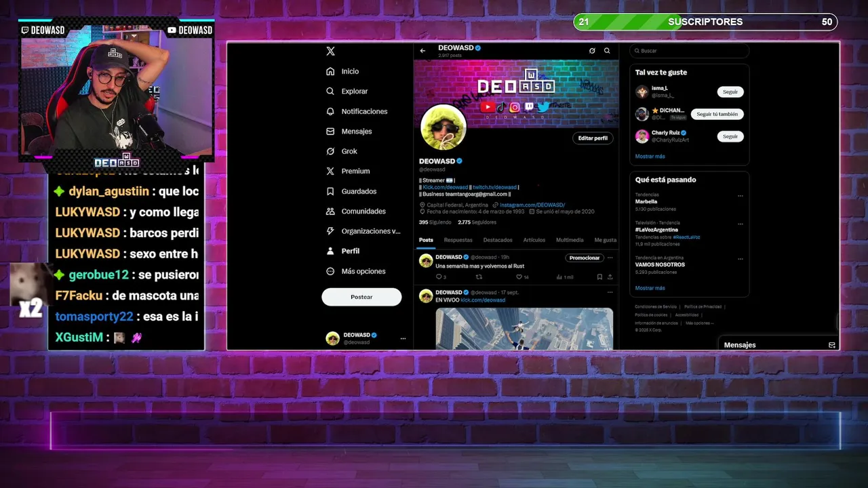Switch to the Multimedia tab
Viewport: 868px width, 488px height.
570,240
